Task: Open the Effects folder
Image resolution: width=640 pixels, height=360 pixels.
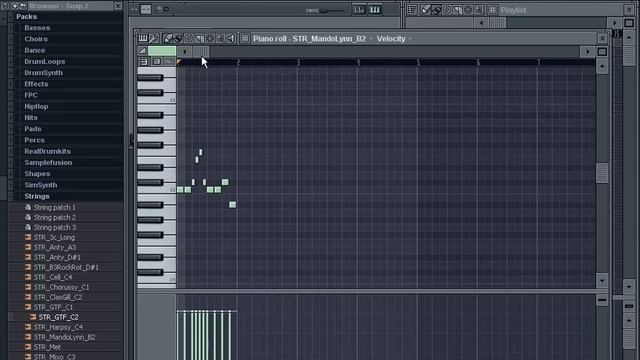Action: [x=36, y=84]
